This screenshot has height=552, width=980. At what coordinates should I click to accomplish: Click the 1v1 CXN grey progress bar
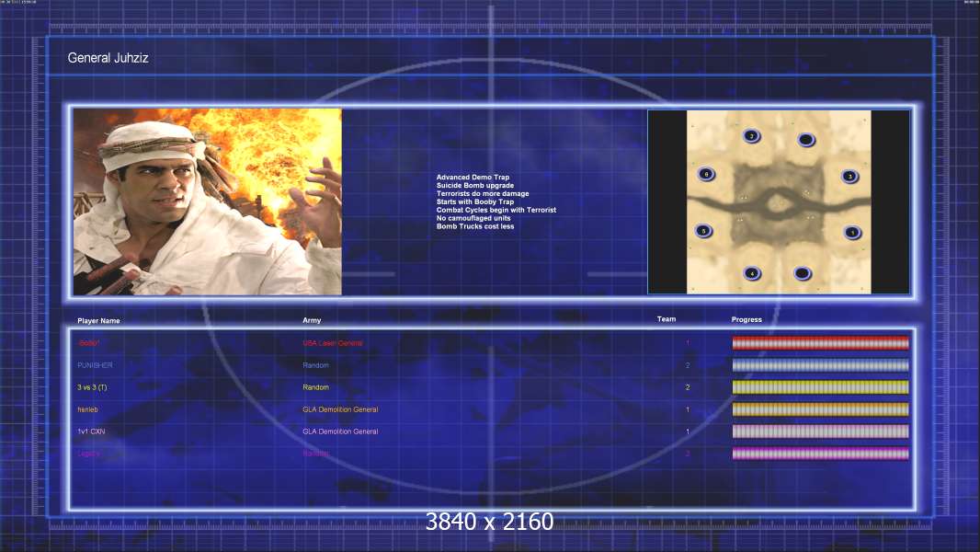pos(821,431)
